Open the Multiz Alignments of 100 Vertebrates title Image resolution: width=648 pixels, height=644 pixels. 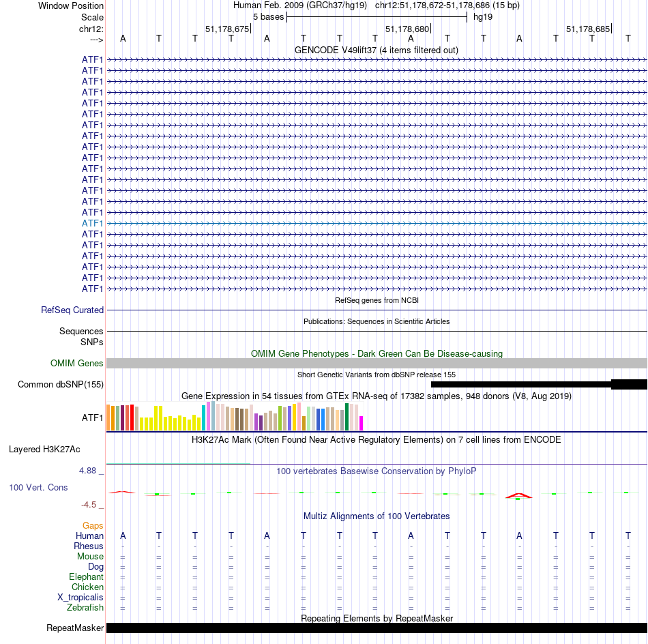tap(377, 516)
